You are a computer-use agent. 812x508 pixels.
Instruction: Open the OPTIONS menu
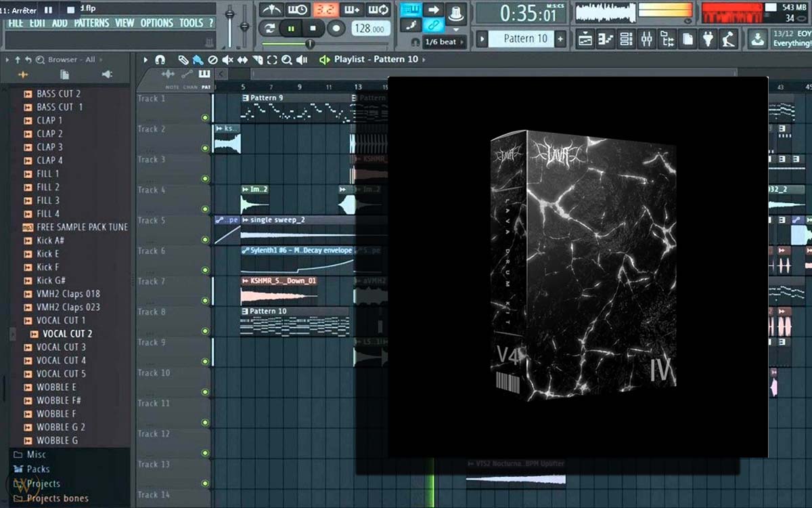(157, 23)
